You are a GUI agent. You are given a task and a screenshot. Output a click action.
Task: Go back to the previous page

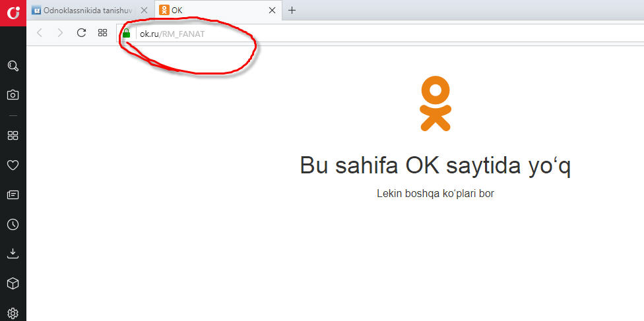tap(40, 33)
